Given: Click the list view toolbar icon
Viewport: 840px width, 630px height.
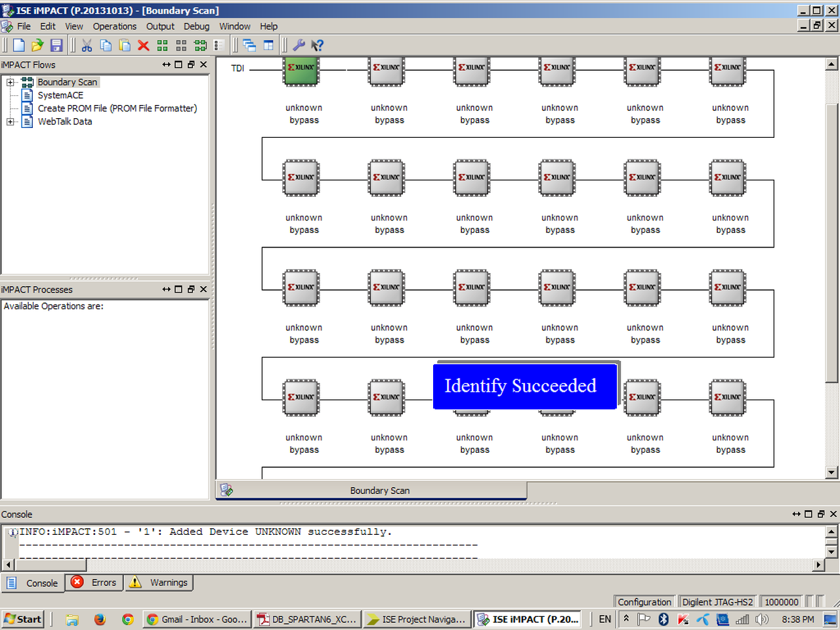Looking at the screenshot, I should click(219, 45).
